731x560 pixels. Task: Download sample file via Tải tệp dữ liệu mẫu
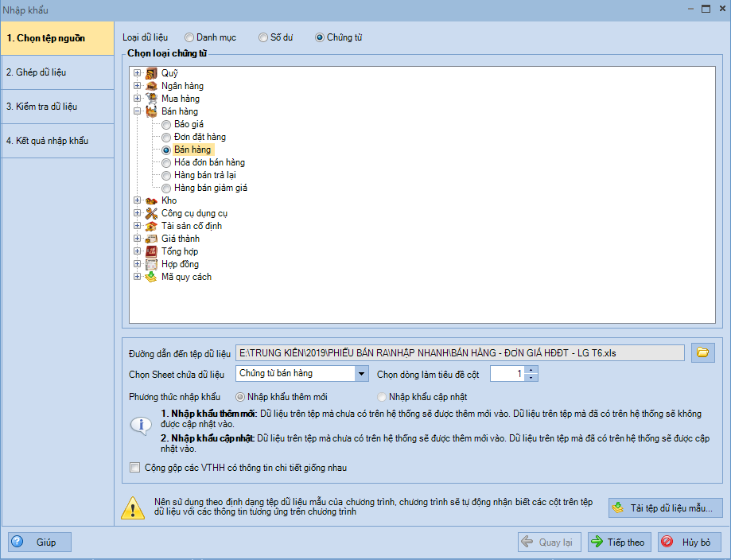click(665, 507)
